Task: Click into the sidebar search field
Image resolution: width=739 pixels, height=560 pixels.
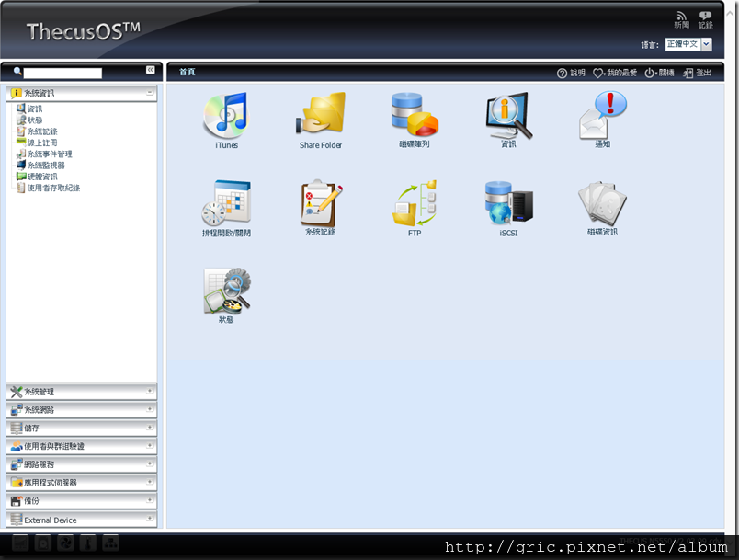Action: click(63, 73)
